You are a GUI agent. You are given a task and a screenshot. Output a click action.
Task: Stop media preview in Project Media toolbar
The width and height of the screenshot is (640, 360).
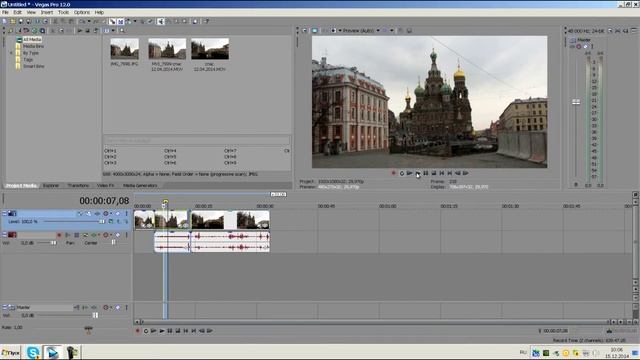click(88, 31)
